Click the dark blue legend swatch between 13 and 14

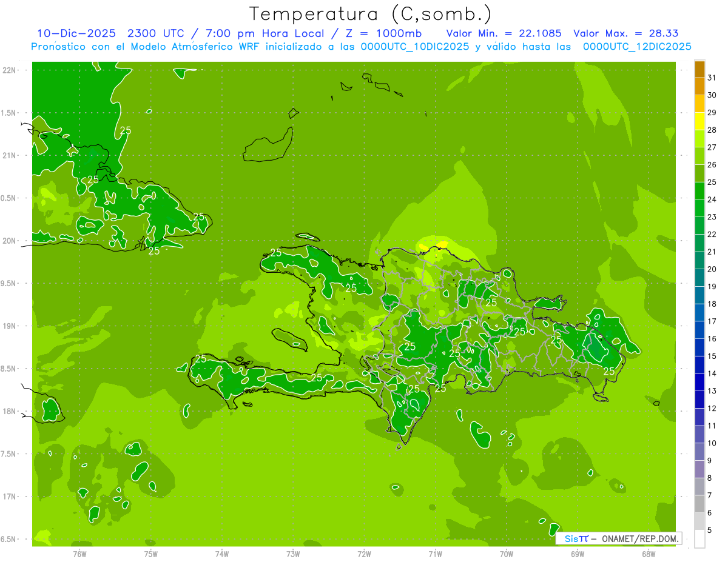click(699, 383)
